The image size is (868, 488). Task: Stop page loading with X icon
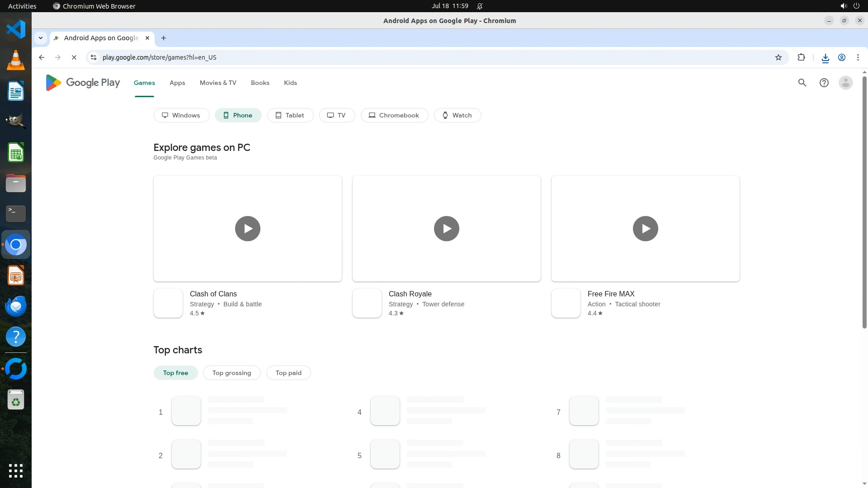[74, 57]
